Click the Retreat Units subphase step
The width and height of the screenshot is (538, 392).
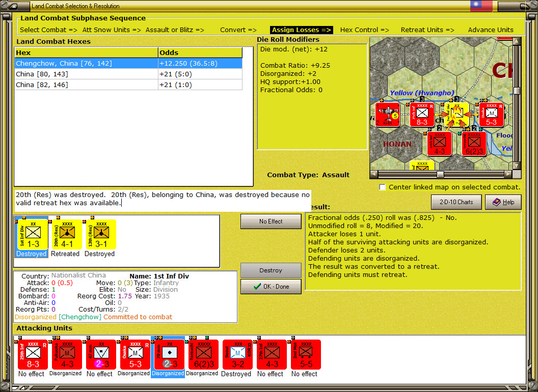pyautogui.click(x=427, y=30)
